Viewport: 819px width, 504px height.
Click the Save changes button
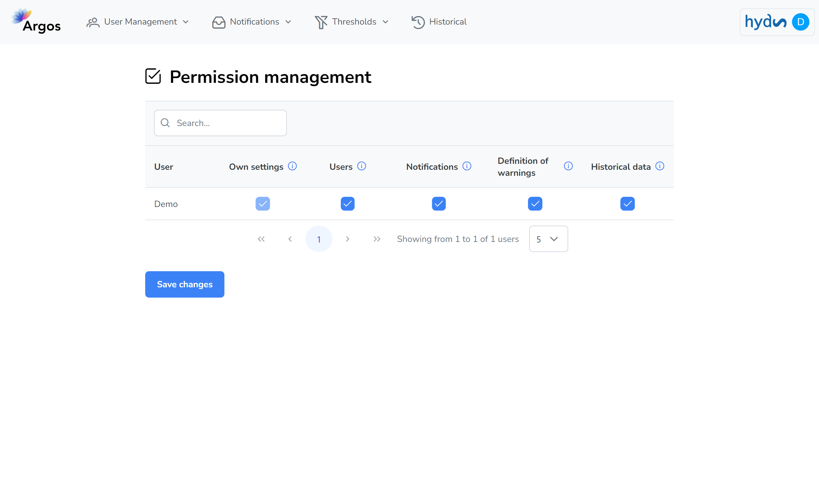185,284
